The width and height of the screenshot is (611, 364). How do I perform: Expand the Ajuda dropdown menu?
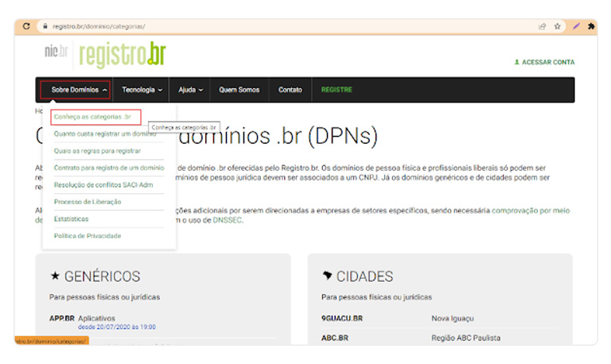190,90
